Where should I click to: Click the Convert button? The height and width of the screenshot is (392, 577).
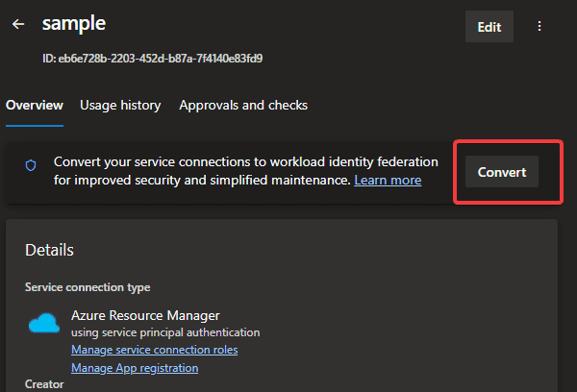tap(502, 172)
